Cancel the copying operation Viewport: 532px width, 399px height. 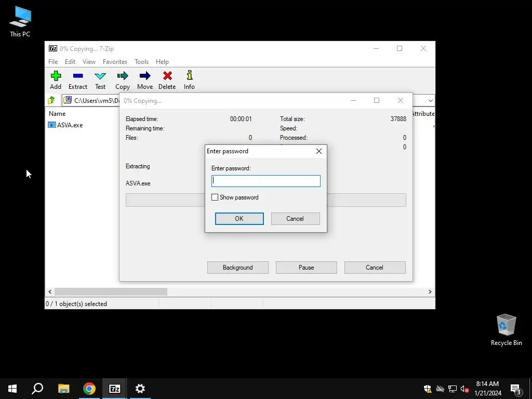pyautogui.click(x=375, y=268)
